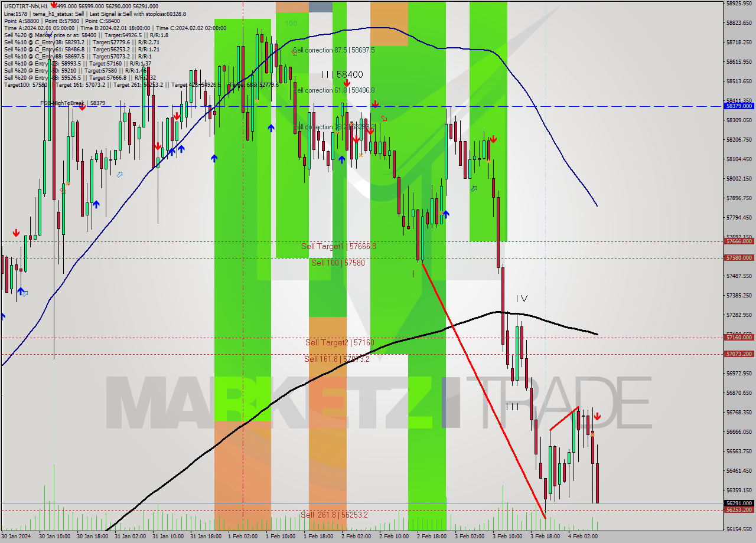Click the '30 Jan 2024' time axis label

[16, 537]
